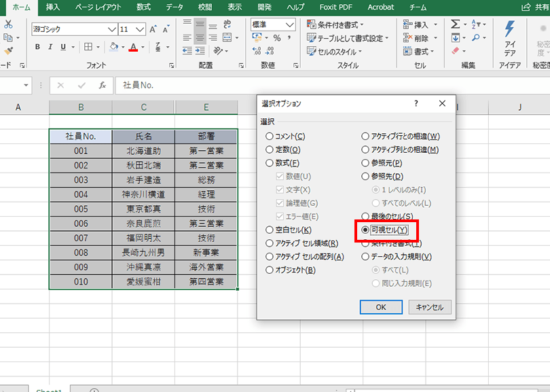Screen dimensions: 550x392
Task: Toggle Underline formatting
Action: click(x=63, y=47)
